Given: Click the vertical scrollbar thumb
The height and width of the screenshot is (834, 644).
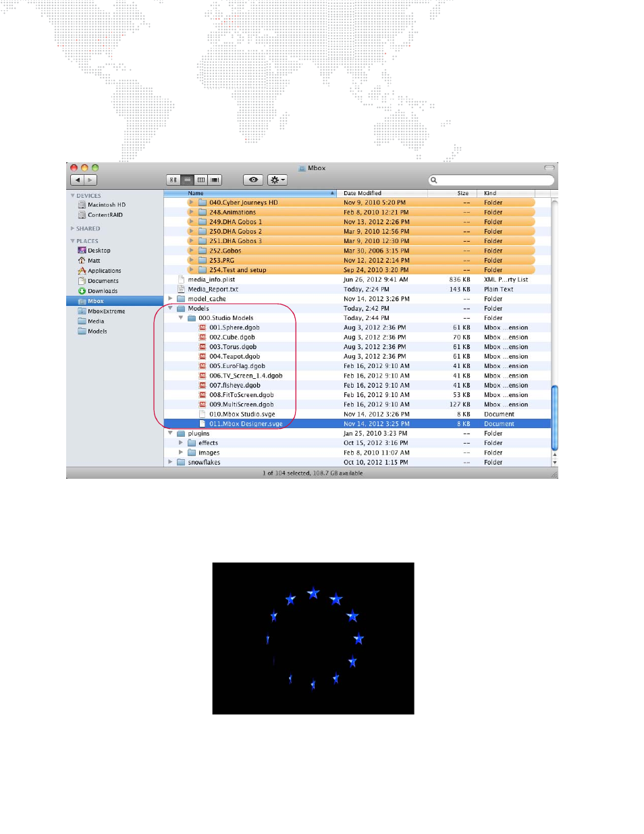Looking at the screenshot, I should pyautogui.click(x=555, y=417).
